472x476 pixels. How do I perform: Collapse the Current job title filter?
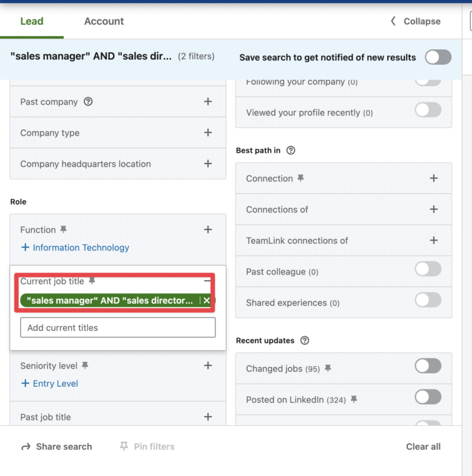(x=208, y=281)
